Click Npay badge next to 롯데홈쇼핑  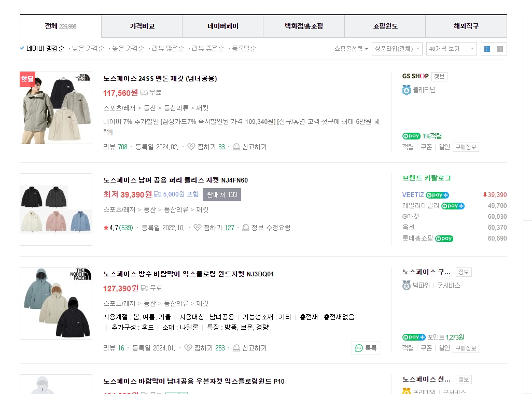[x=444, y=238]
